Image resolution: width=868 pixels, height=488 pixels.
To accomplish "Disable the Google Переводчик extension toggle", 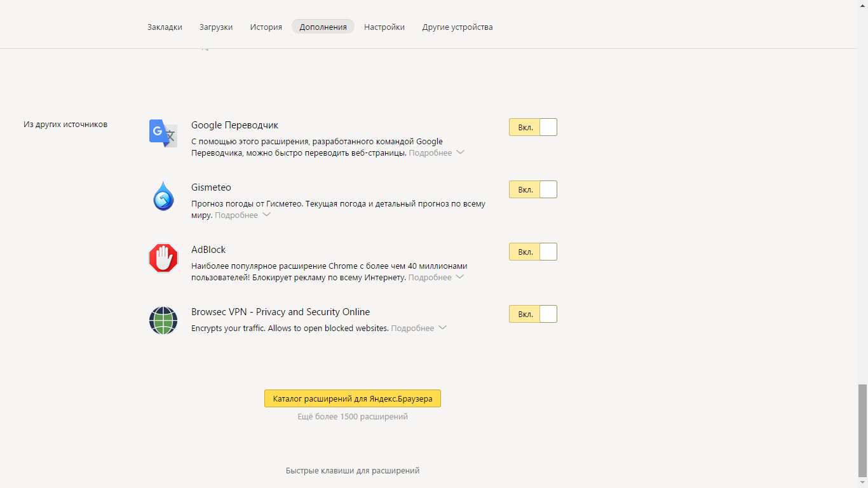I will pyautogui.click(x=533, y=127).
